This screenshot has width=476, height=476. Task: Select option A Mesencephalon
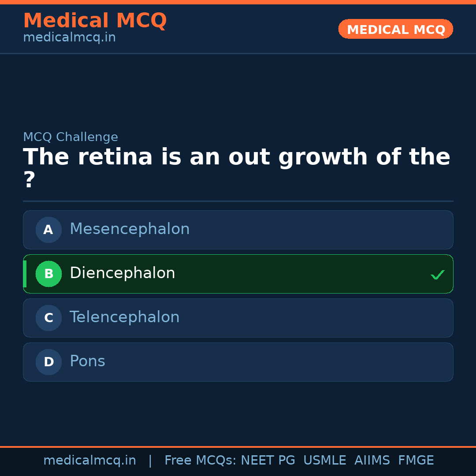238,230
